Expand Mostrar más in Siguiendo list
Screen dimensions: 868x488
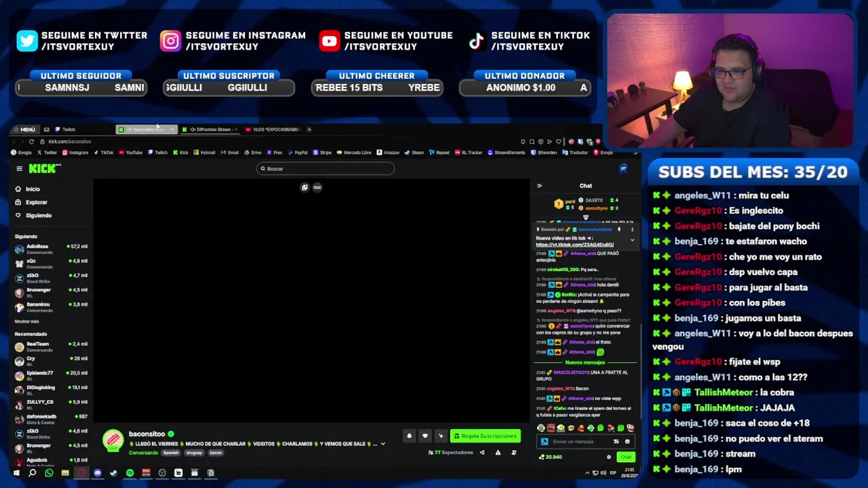(27, 321)
